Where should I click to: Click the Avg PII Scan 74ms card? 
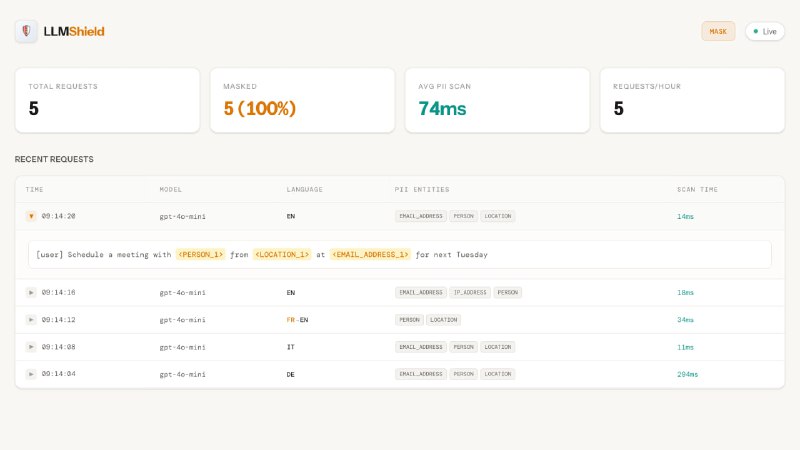point(497,100)
